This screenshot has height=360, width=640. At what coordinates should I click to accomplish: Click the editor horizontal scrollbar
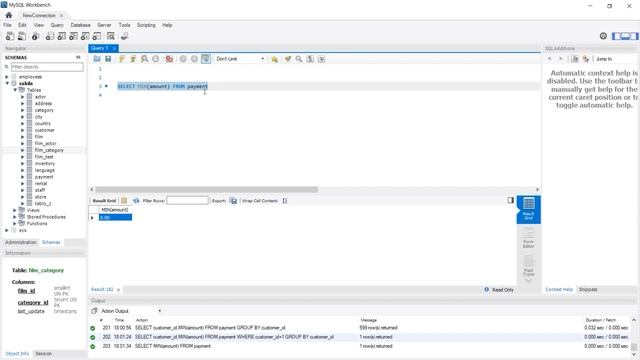207,189
